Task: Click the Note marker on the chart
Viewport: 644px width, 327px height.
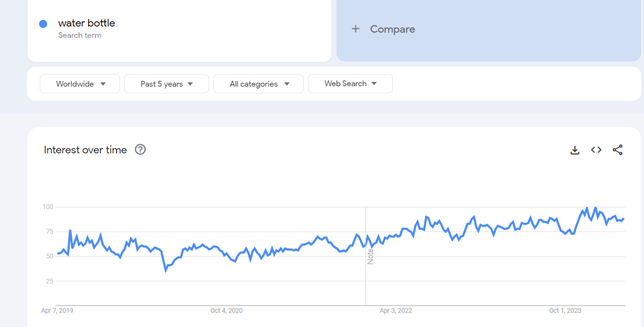Action: [x=370, y=256]
